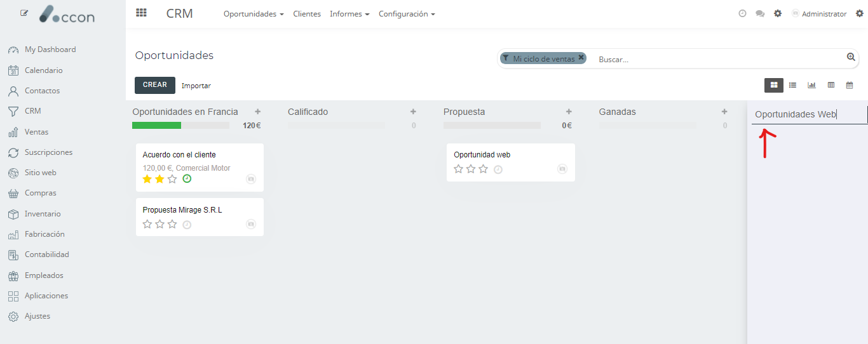The image size is (868, 344).
Task: Set first star on Propuesta Mirage S.R.L
Action: tap(147, 224)
